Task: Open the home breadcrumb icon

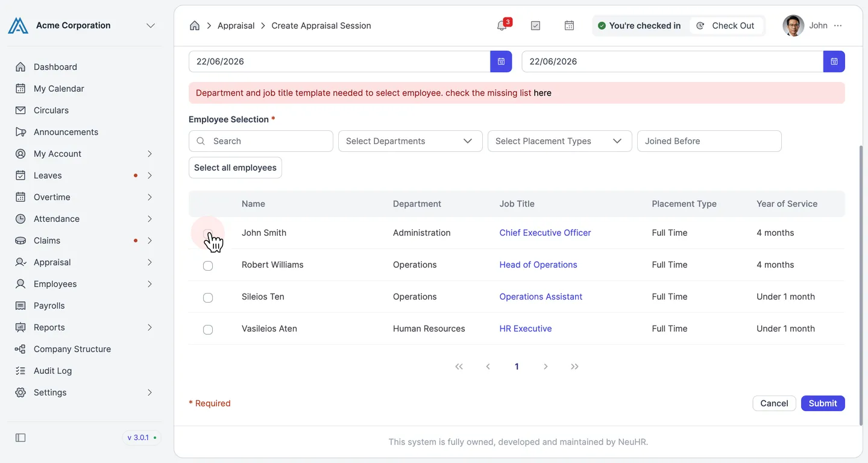Action: tap(195, 25)
